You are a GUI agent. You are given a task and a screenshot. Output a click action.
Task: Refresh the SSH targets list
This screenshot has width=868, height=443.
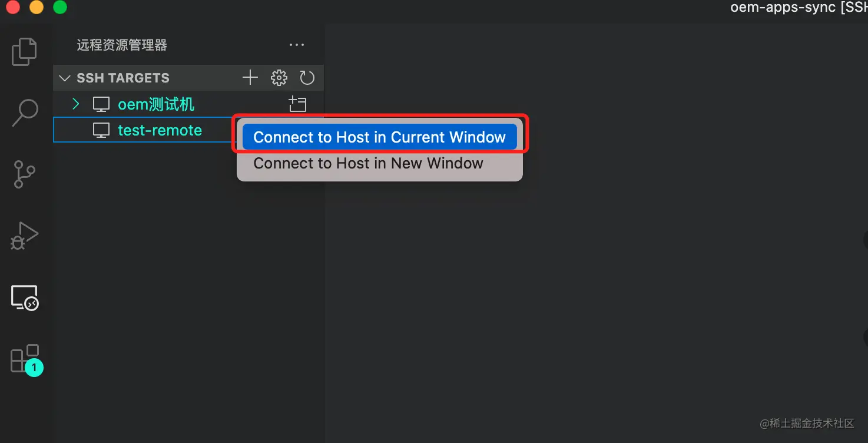307,78
